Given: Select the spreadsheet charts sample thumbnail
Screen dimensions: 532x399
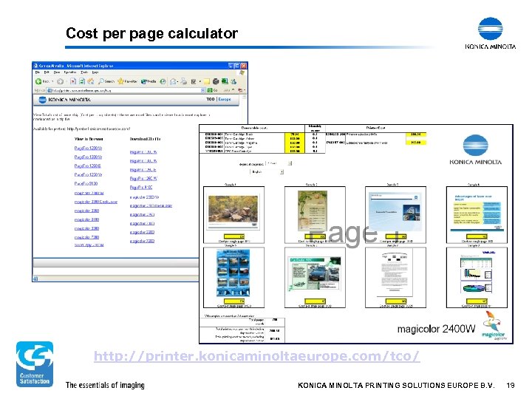Looking at the screenshot, I should click(477, 273).
